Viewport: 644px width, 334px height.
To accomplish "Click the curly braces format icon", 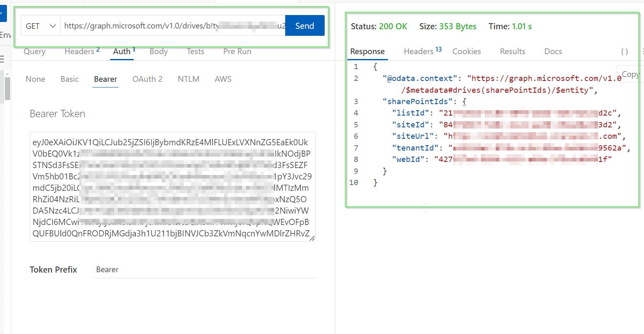I will pyautogui.click(x=624, y=52).
